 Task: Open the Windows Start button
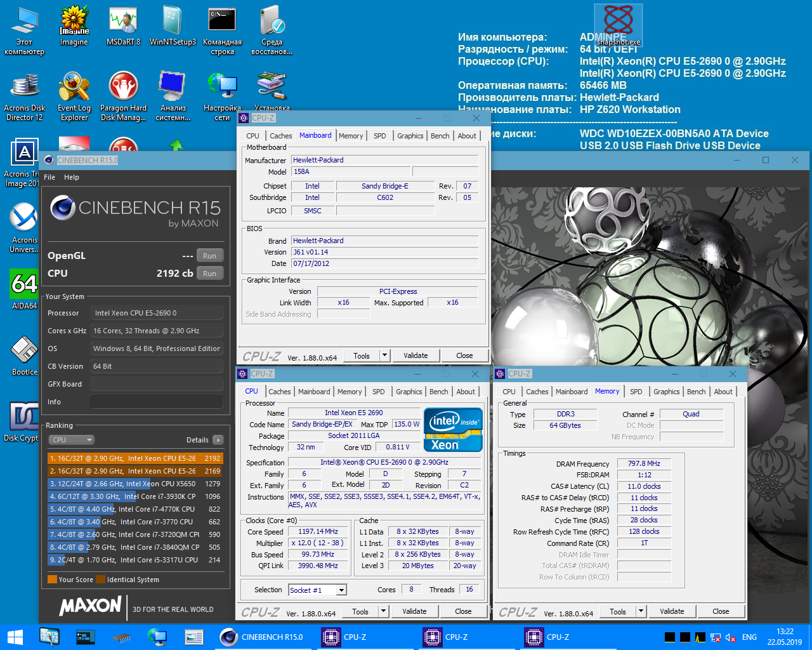tap(15, 637)
